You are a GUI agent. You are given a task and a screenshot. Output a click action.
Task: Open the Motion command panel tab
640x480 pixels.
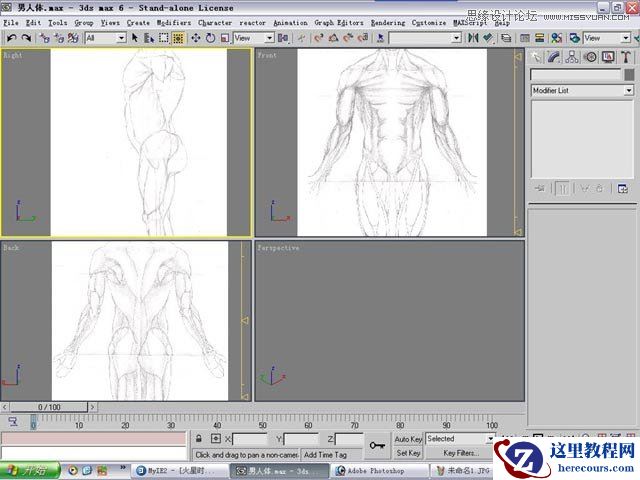pos(589,58)
